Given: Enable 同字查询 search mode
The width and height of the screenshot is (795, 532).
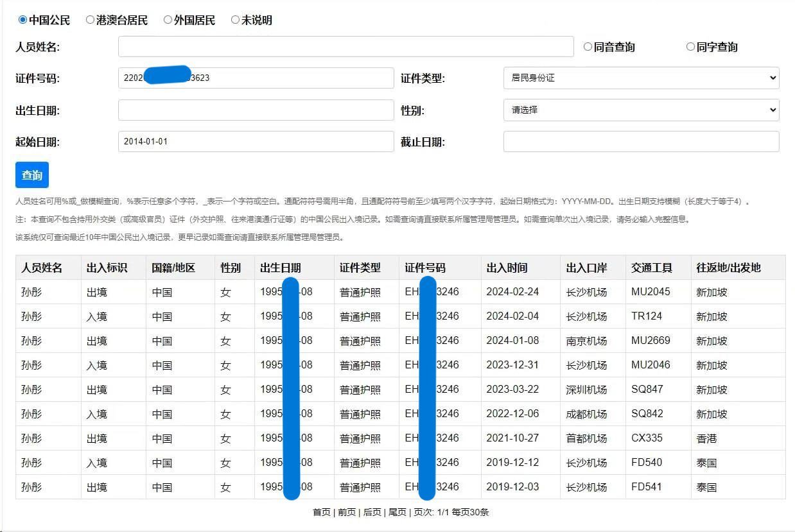Looking at the screenshot, I should coord(690,47).
